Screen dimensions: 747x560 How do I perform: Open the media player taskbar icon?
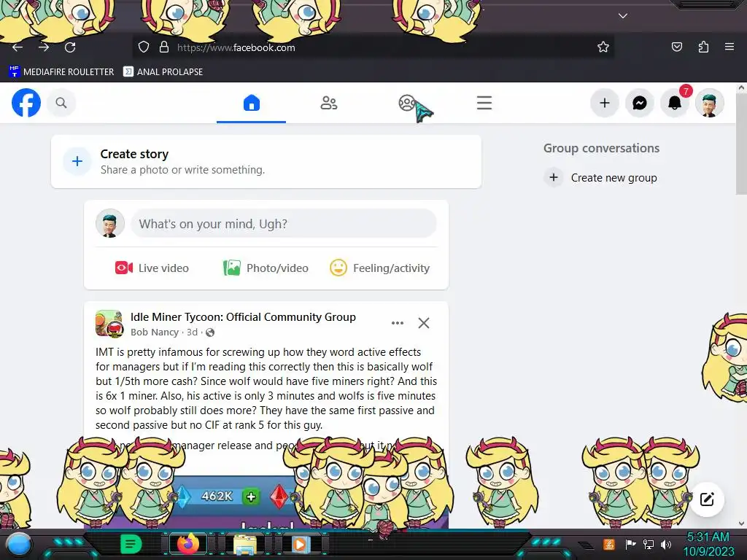click(300, 544)
